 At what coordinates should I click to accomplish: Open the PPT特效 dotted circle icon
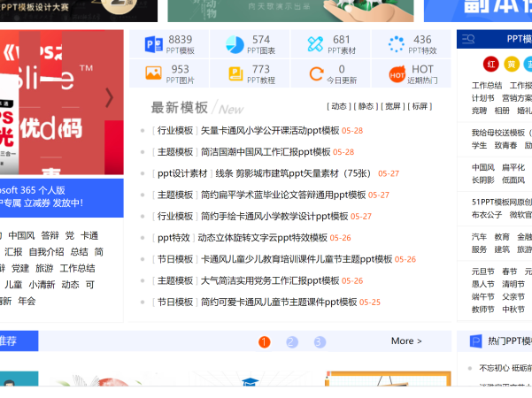click(397, 45)
